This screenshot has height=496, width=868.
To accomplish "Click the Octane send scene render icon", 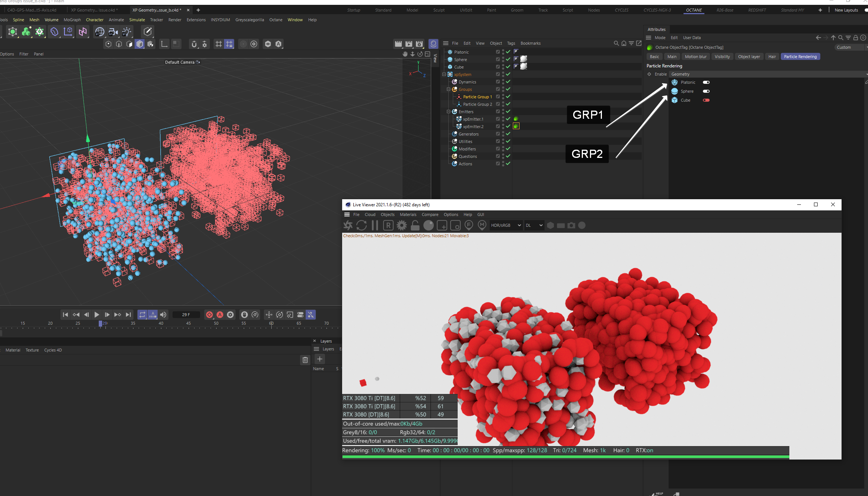I will pyautogui.click(x=348, y=225).
